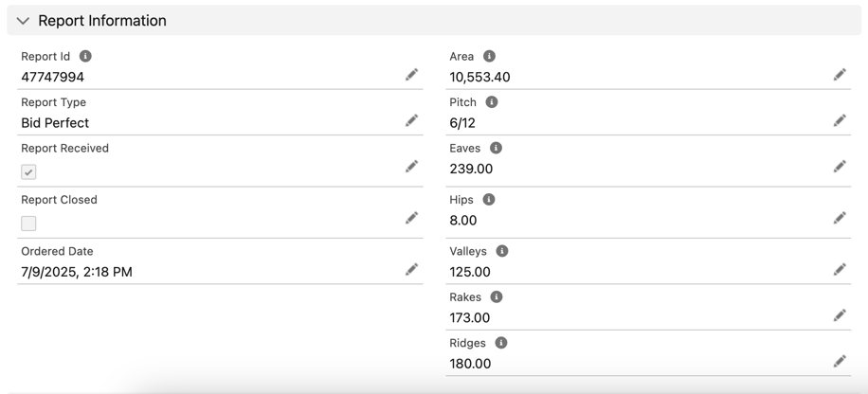Show info tooltip for Rakes
The height and width of the screenshot is (394, 868).
497,297
